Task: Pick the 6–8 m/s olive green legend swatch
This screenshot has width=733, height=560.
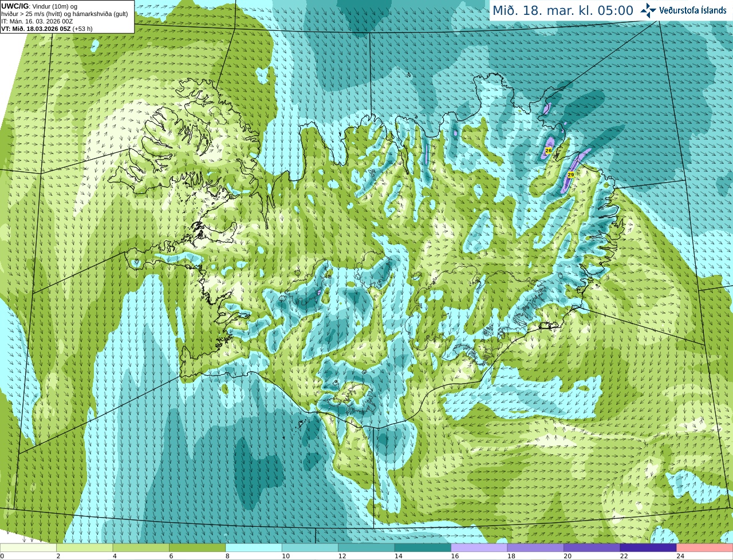Action: pos(198,547)
